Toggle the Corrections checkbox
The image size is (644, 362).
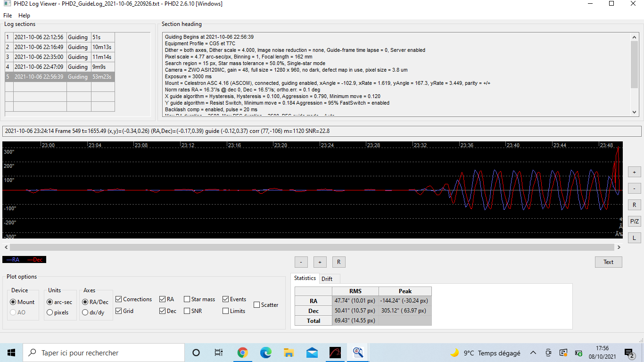pyautogui.click(x=134, y=299)
